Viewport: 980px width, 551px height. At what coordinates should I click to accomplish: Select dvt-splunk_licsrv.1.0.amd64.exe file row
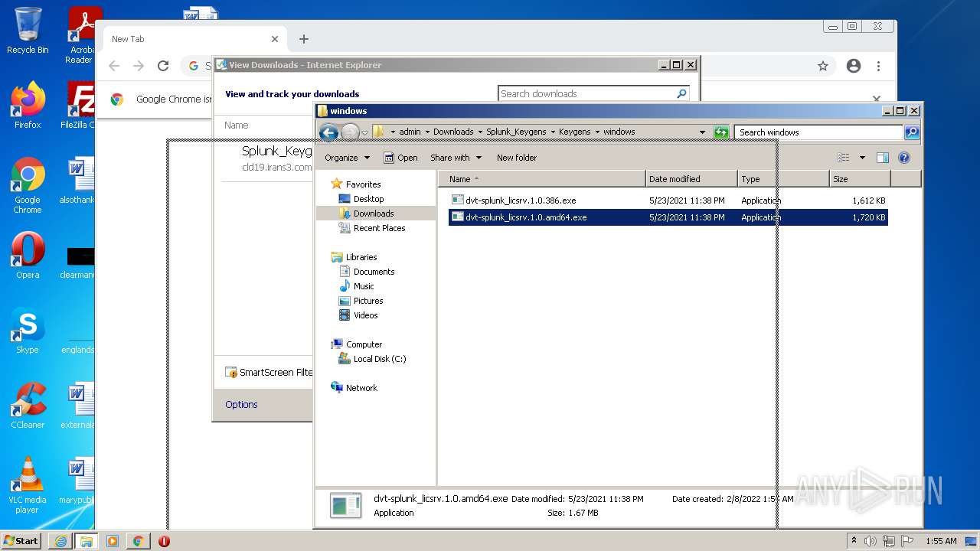tap(668, 217)
